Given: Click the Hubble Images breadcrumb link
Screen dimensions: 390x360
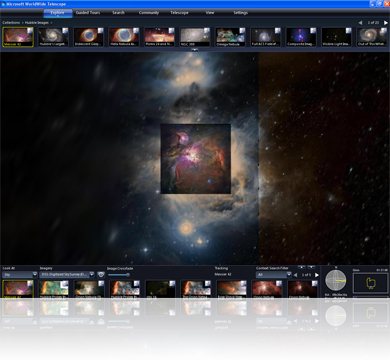Looking at the screenshot, I should pyautogui.click(x=37, y=23).
